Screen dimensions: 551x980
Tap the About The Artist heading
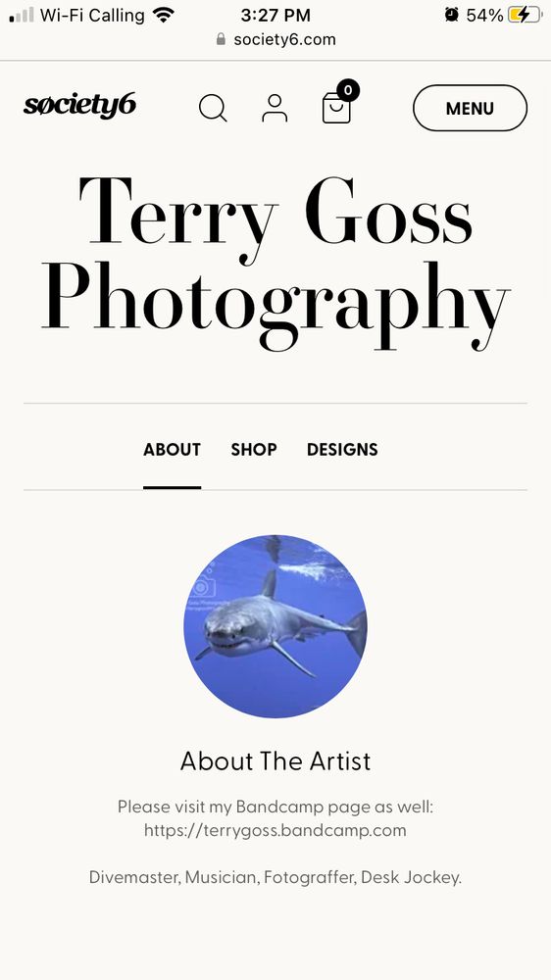click(x=275, y=760)
